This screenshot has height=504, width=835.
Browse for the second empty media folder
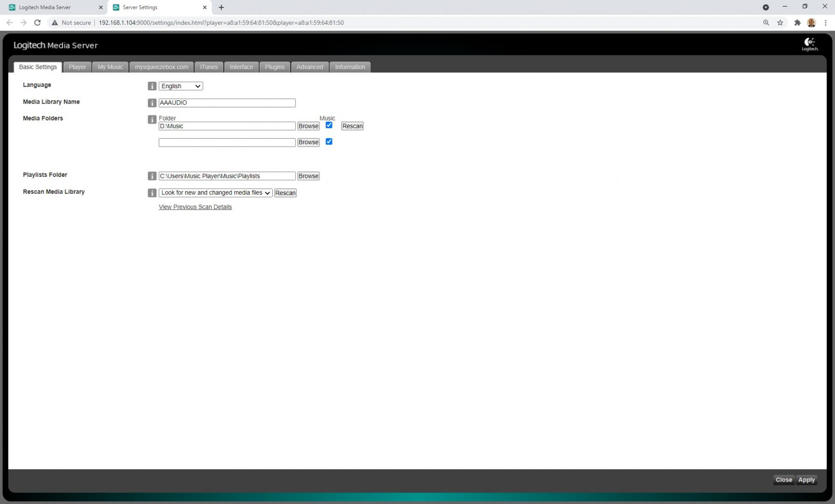308,142
